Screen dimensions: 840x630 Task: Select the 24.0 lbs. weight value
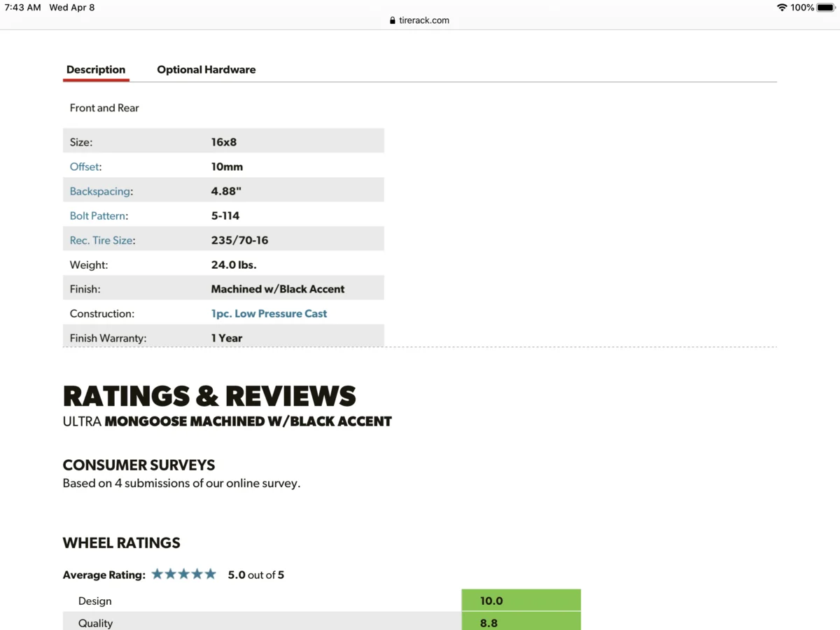(234, 265)
